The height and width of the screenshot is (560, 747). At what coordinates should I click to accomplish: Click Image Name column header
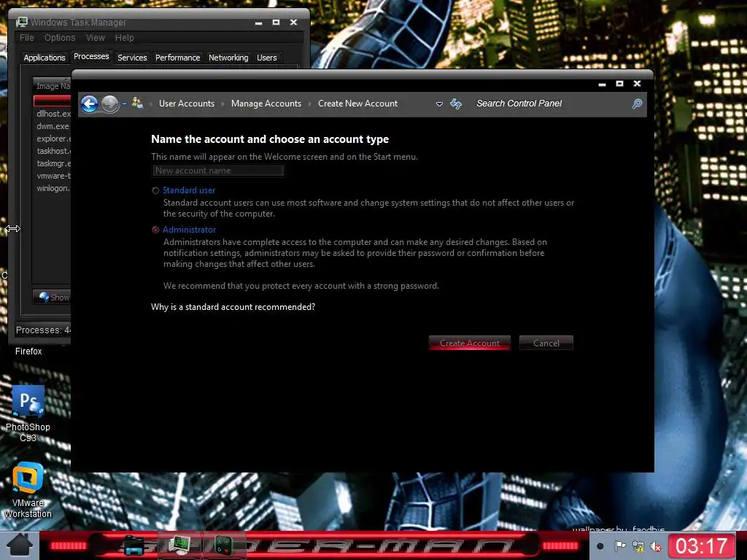pos(52,86)
